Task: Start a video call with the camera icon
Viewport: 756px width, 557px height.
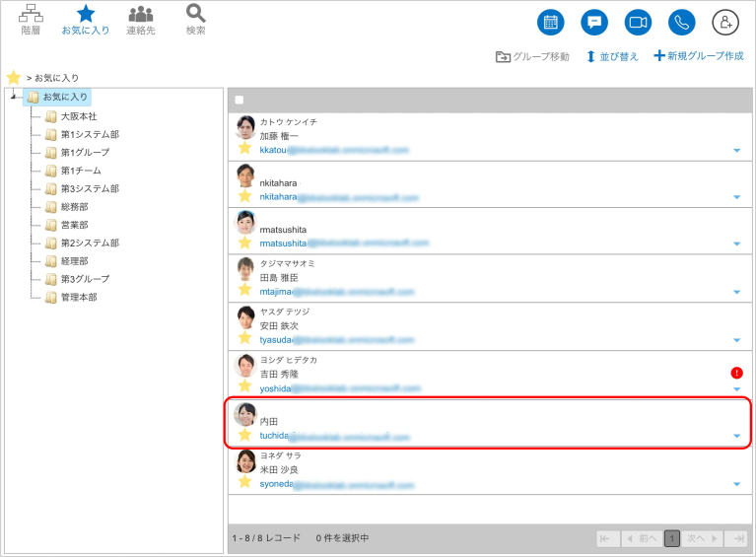Action: pyautogui.click(x=638, y=23)
